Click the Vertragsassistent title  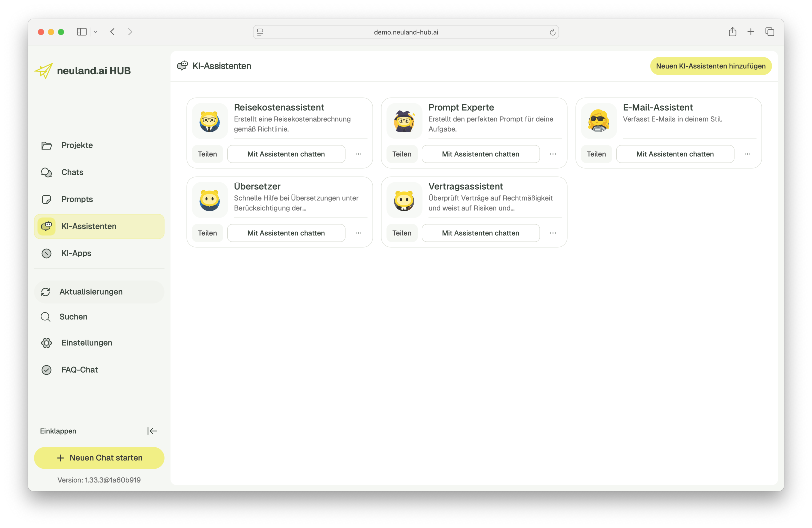click(x=466, y=186)
